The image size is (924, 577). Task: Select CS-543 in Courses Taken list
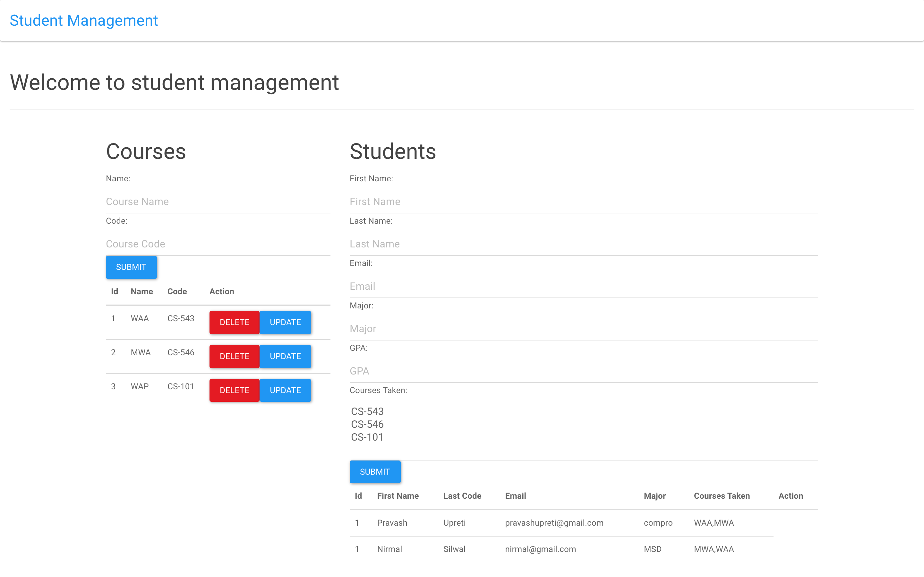[367, 411]
